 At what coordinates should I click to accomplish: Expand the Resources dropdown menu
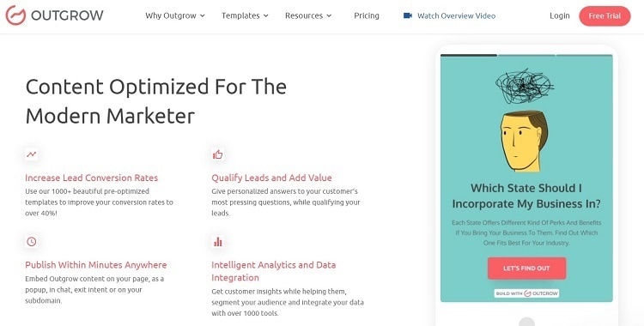[308, 15]
